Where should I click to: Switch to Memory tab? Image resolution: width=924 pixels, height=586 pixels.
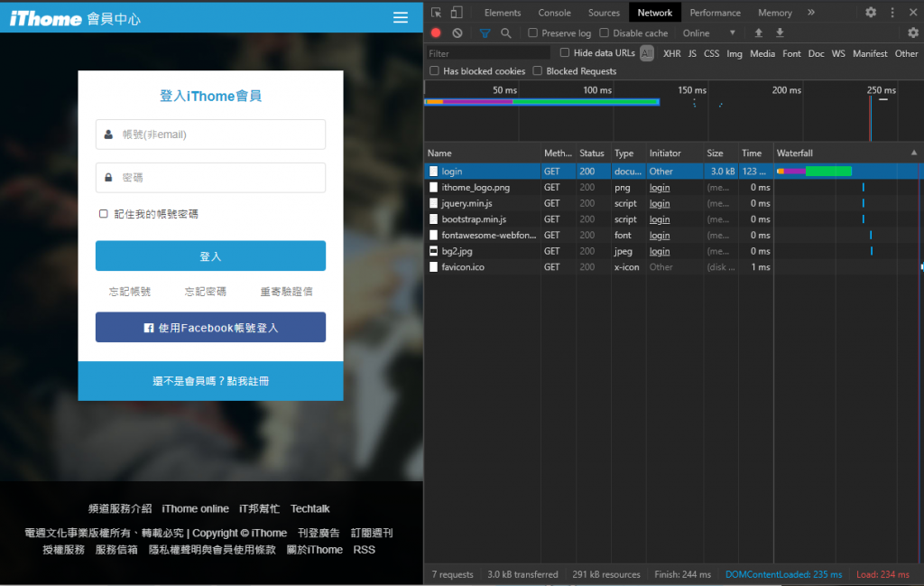point(775,13)
